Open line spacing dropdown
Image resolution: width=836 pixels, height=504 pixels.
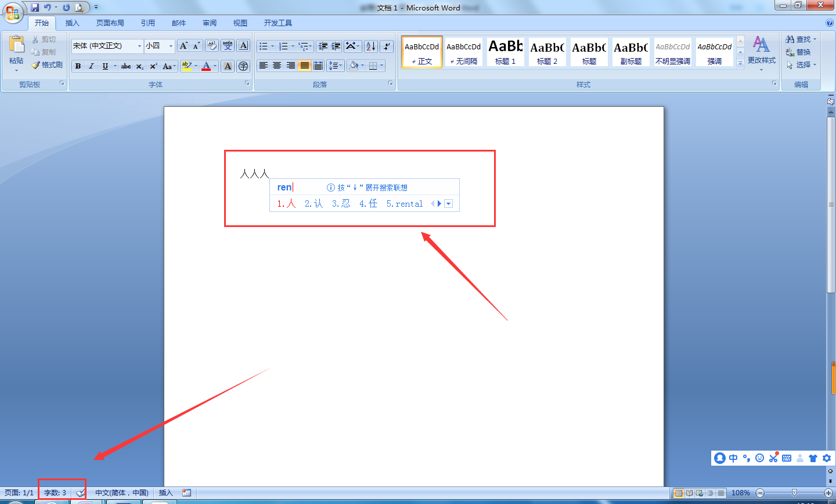point(335,66)
